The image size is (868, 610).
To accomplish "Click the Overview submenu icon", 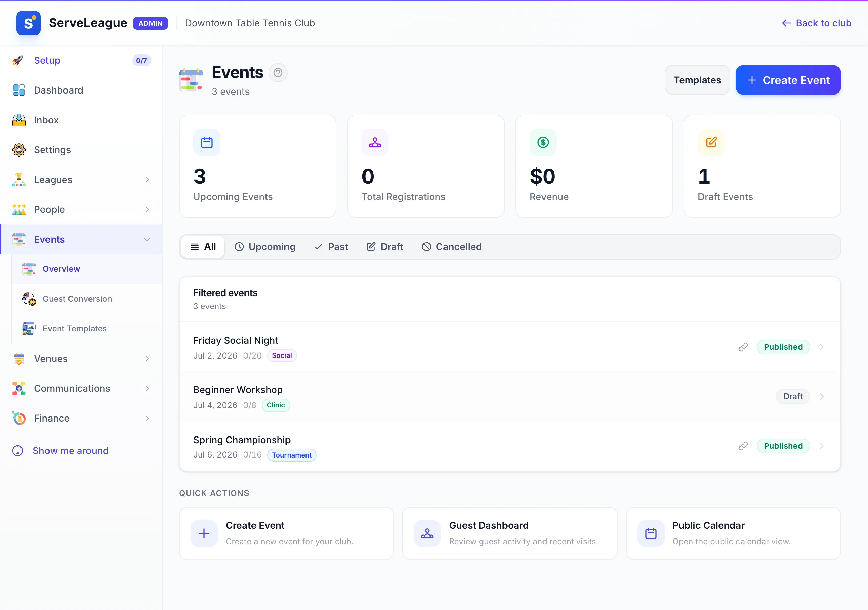I will [x=29, y=269].
